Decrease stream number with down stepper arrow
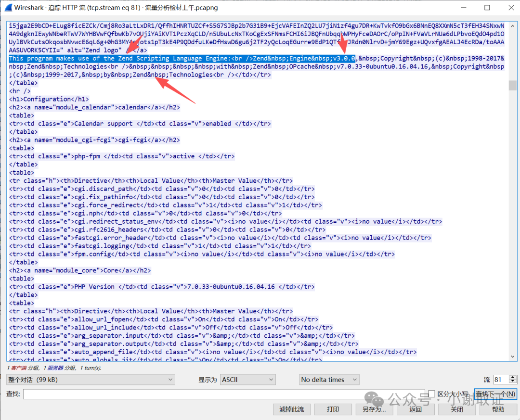The width and height of the screenshot is (520, 420). pyautogui.click(x=513, y=382)
